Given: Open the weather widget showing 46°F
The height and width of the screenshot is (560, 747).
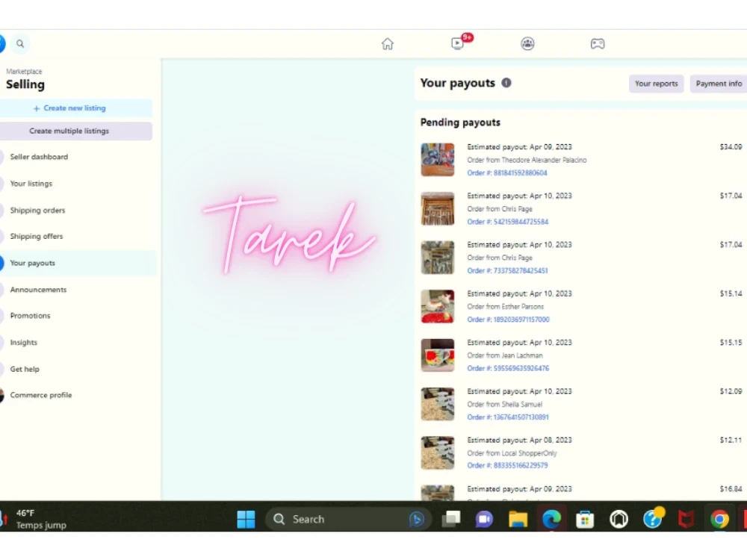Looking at the screenshot, I should click(36, 519).
